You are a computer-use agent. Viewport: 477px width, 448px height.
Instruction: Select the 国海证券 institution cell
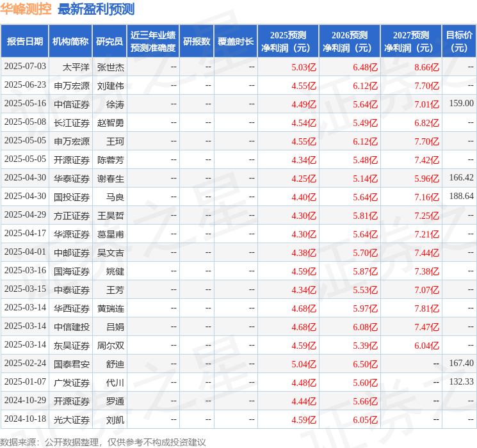pos(72,271)
